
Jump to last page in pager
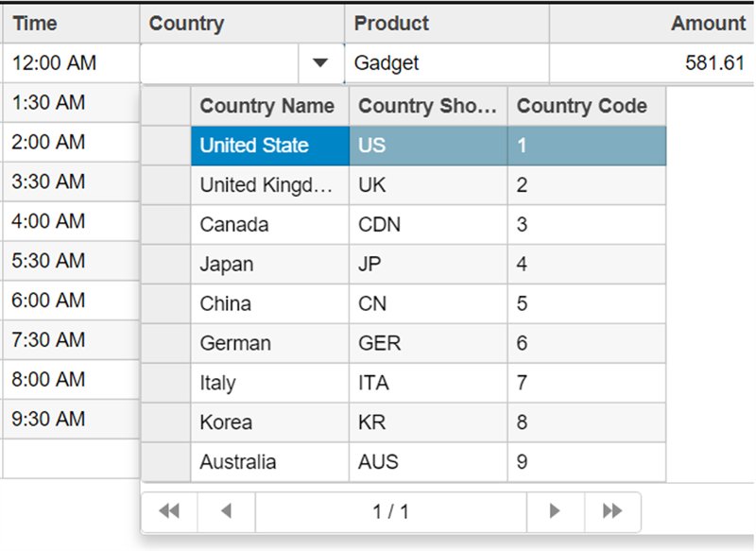click(612, 511)
